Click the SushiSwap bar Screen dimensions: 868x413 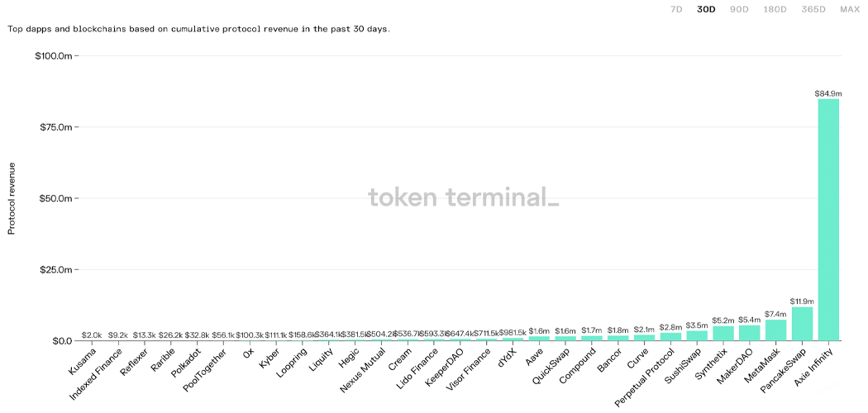click(x=697, y=336)
